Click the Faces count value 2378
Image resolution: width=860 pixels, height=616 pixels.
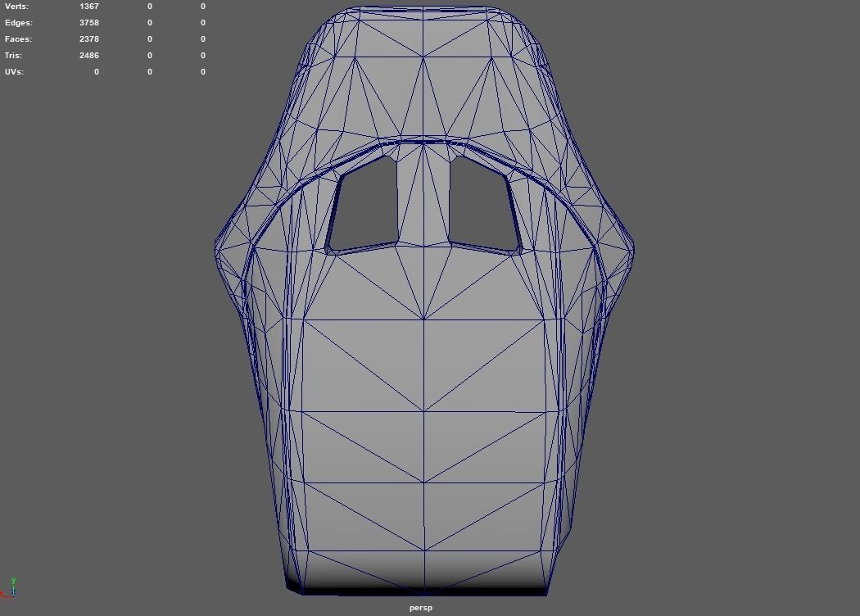click(88, 39)
